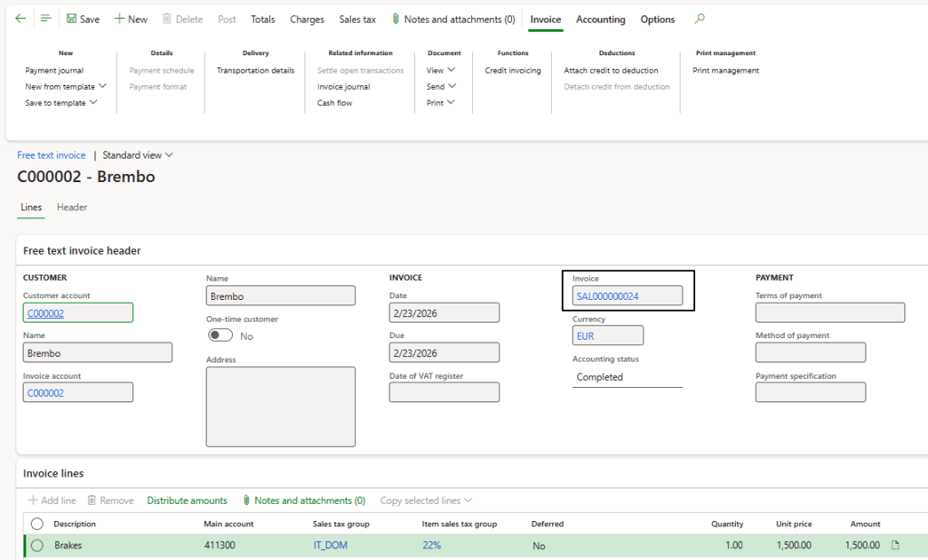928x560 pixels.
Task: Click the document icon on Brakes line
Action: pos(895,546)
